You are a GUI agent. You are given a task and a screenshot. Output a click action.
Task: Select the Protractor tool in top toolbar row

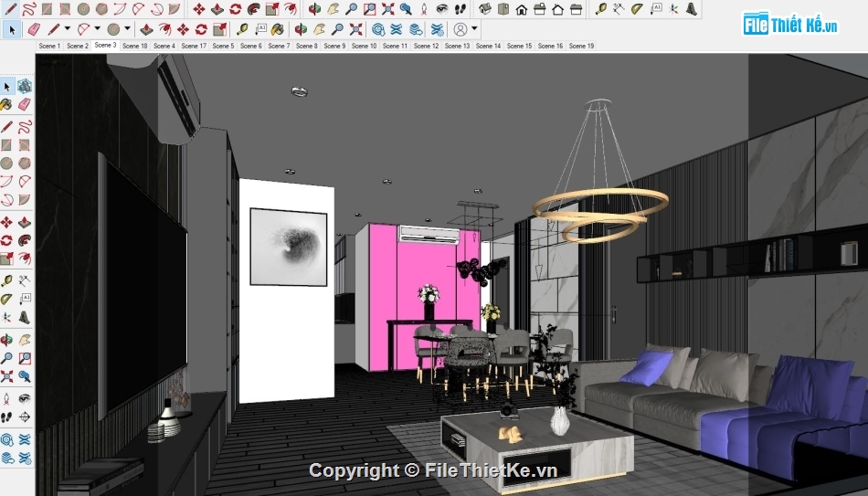click(637, 9)
